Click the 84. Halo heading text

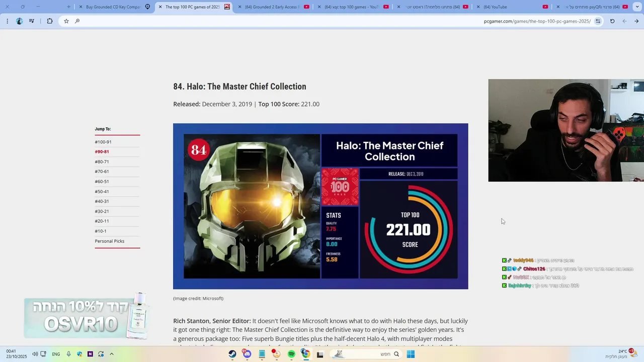(x=239, y=86)
